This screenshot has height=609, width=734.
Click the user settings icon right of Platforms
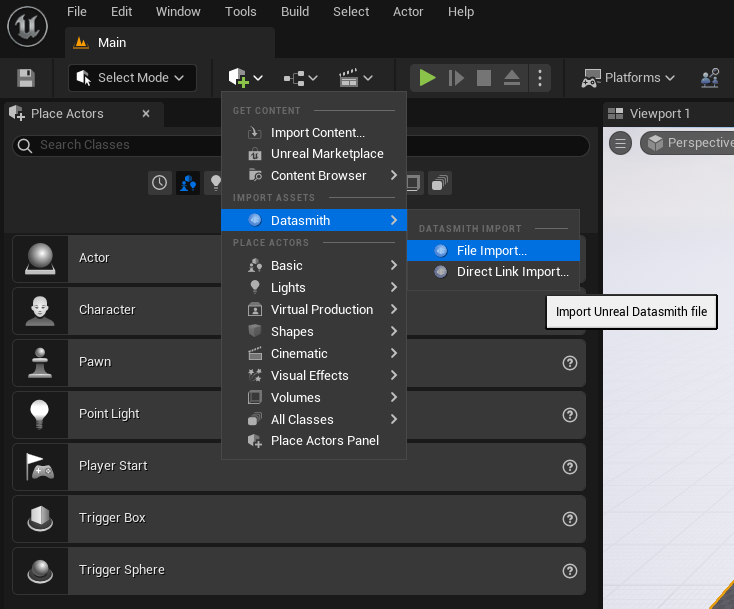click(x=710, y=78)
